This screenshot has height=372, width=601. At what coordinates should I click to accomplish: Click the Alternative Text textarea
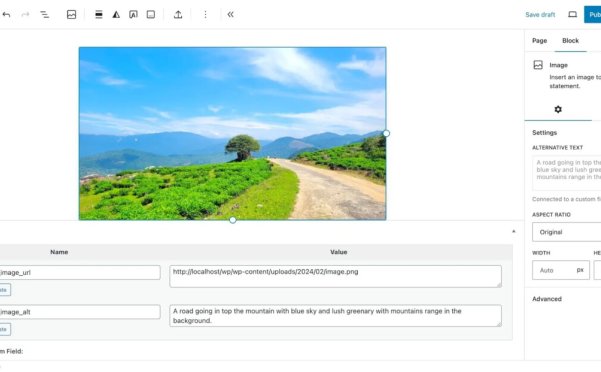click(567, 173)
